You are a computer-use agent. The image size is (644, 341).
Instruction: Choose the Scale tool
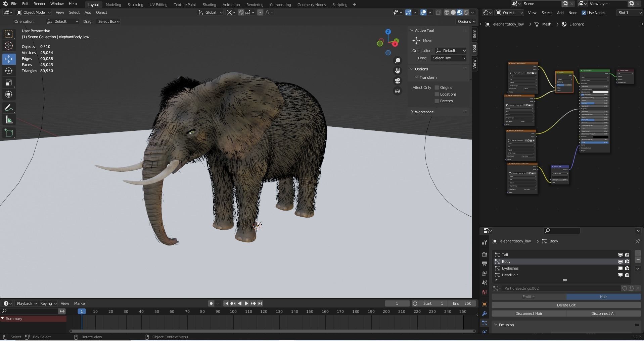(9, 83)
